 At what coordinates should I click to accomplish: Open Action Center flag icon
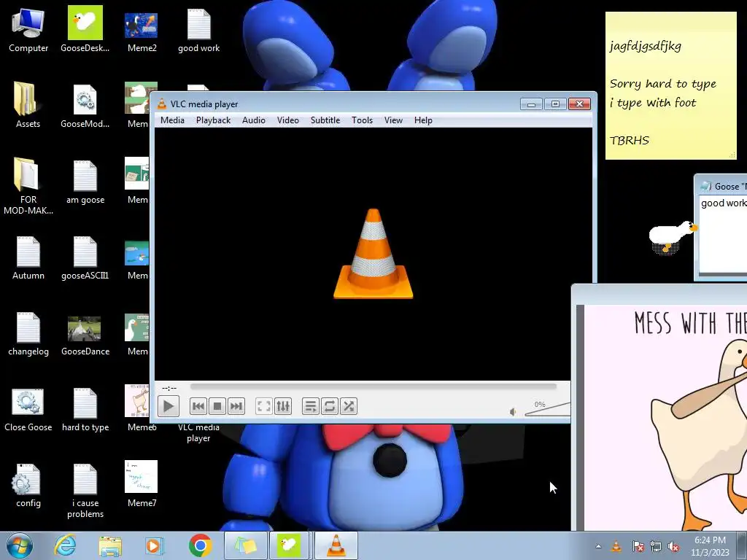[x=638, y=547]
